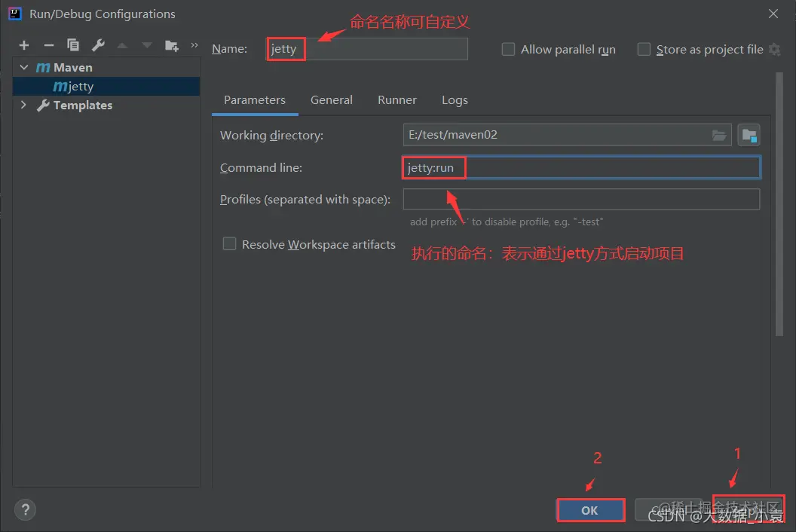Click 'Profiles (separated with space):' label
This screenshot has height=532, width=796.
[x=305, y=200]
